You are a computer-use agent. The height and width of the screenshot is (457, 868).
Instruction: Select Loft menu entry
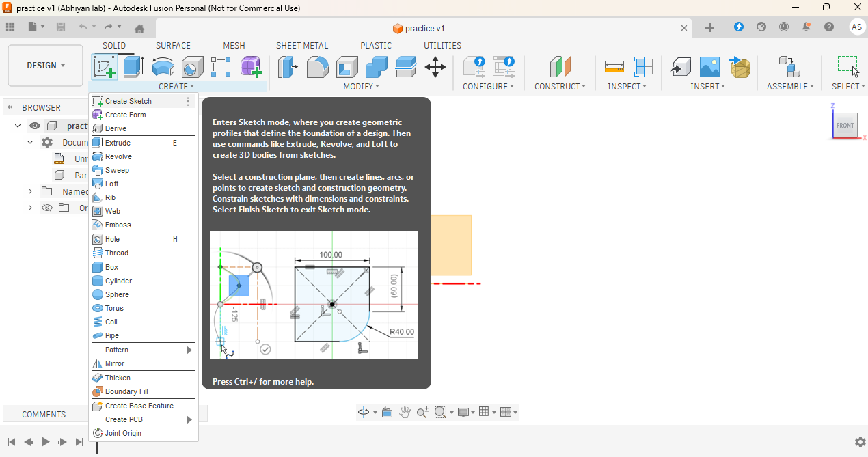[143, 184]
